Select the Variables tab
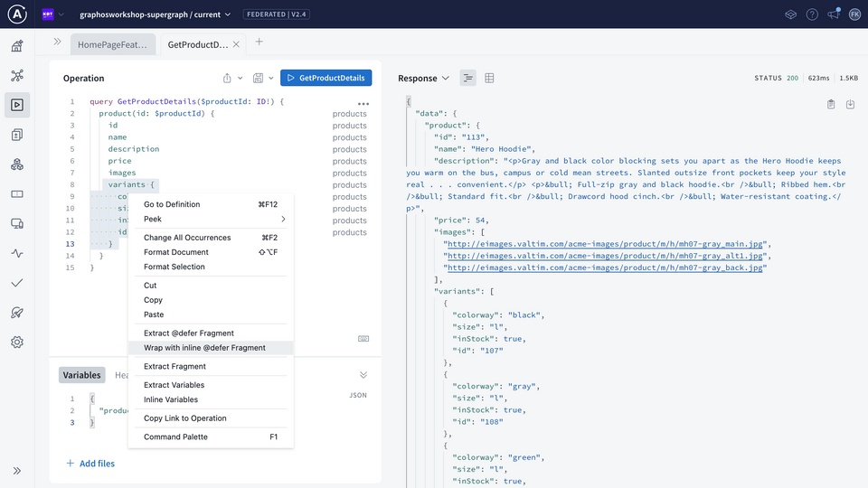 coord(82,375)
